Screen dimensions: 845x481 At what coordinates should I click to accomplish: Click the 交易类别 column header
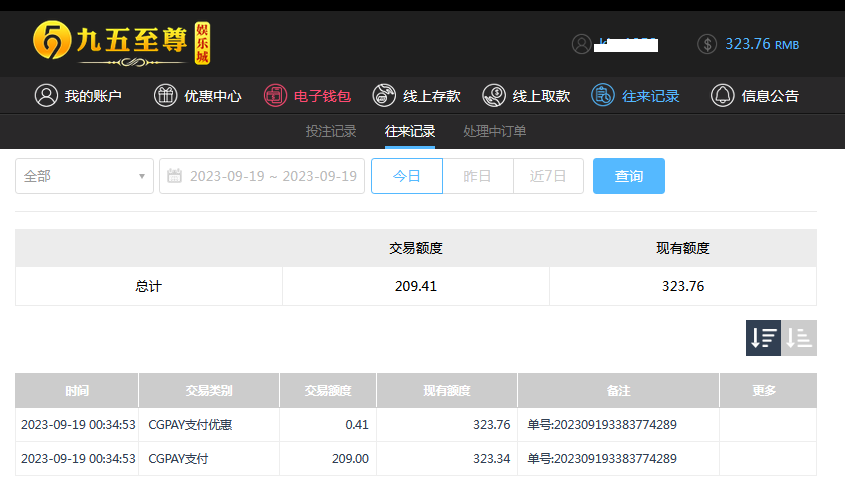tap(209, 391)
